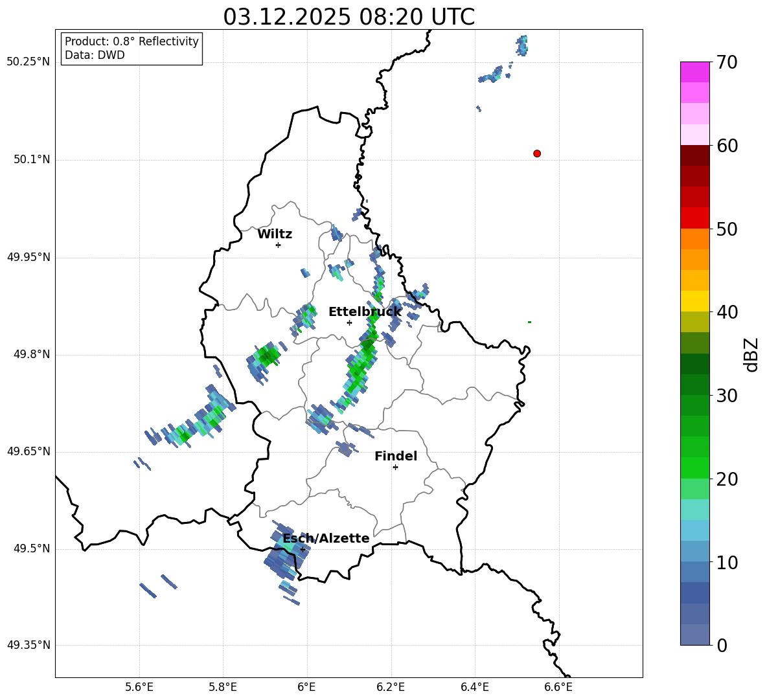Click the Ettelbruck city label
Image resolution: width=767 pixels, height=700 pixels.
click(365, 312)
